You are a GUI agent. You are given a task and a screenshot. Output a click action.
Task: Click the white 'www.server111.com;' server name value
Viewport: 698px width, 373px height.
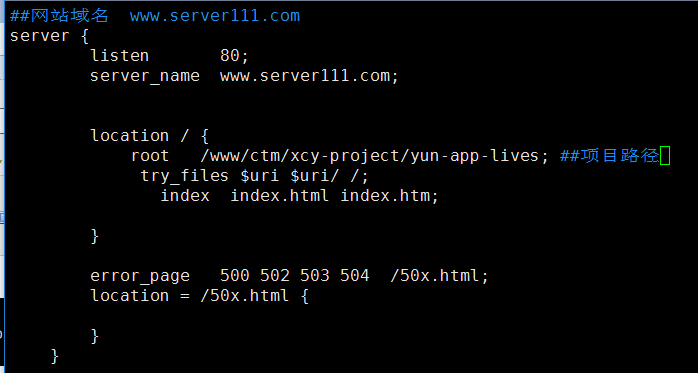(309, 76)
